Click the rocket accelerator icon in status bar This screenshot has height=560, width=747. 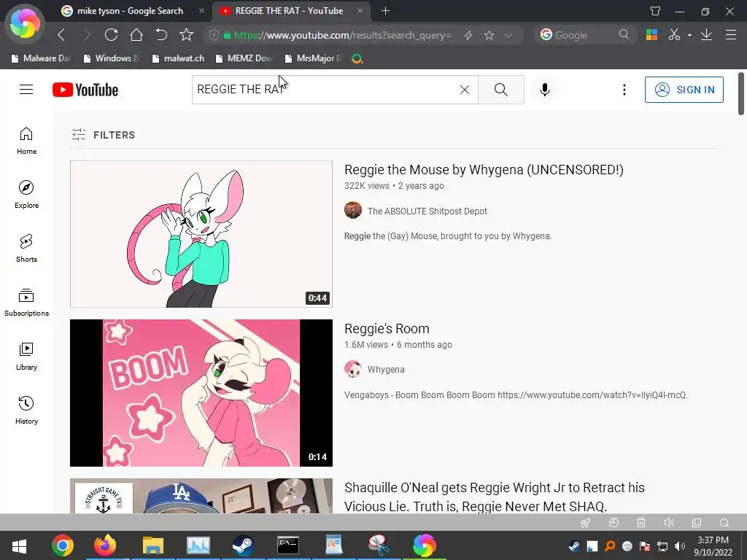tap(586, 523)
